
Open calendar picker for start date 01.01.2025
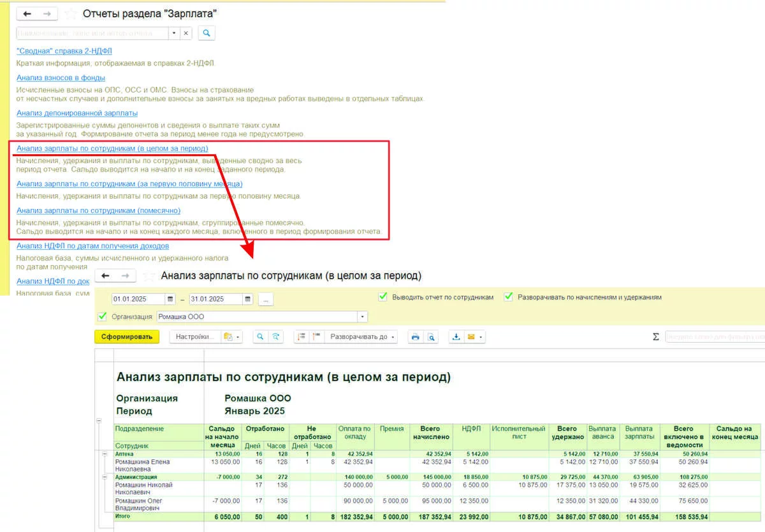[170, 299]
